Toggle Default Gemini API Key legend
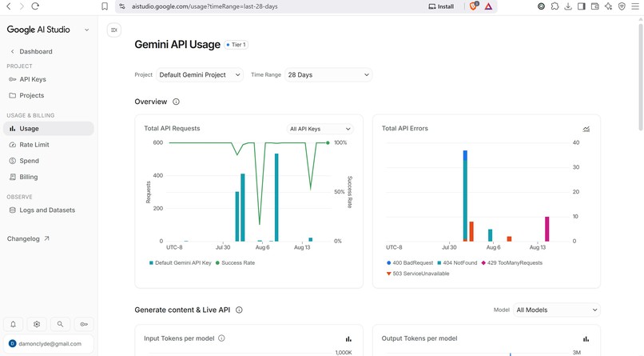Viewport: 644px width, 356px height. (x=180, y=262)
